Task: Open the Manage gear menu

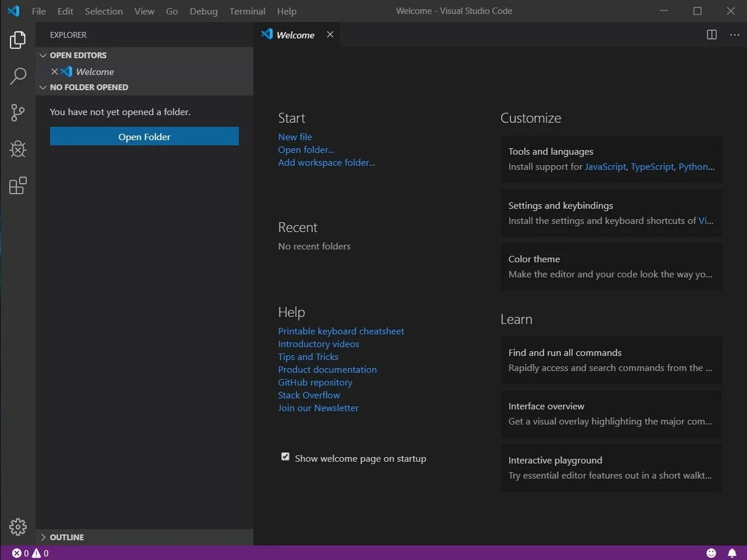Action: 18,527
